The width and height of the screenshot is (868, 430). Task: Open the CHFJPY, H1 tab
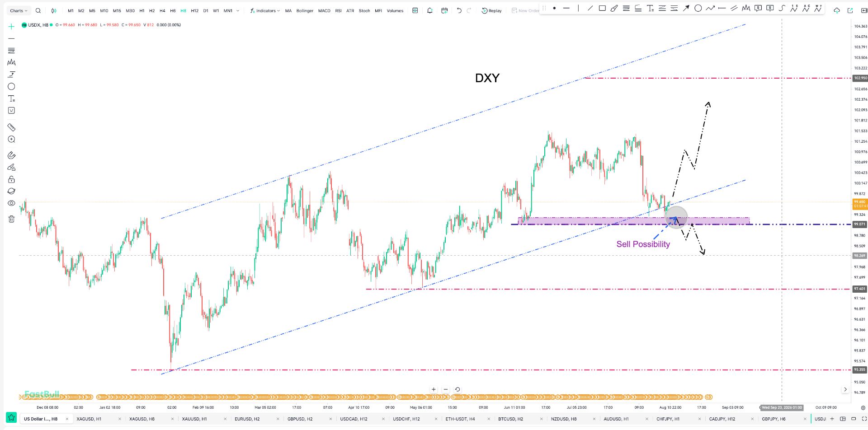(668, 419)
